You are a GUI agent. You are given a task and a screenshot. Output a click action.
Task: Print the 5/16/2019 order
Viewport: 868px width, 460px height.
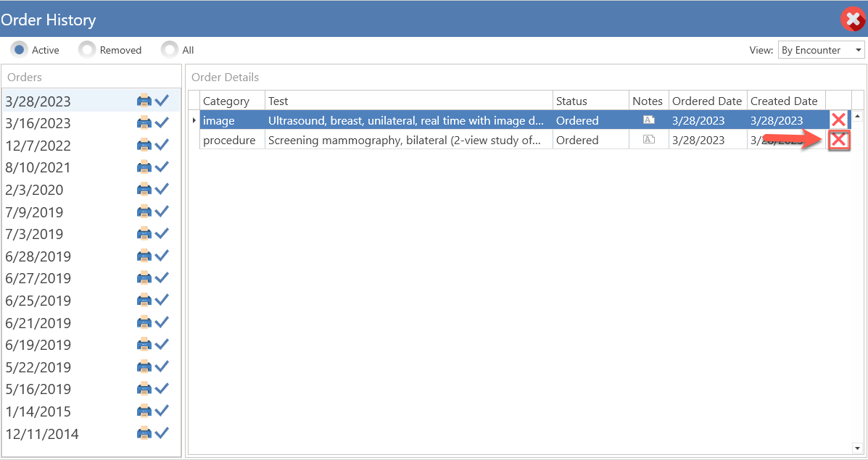click(144, 389)
